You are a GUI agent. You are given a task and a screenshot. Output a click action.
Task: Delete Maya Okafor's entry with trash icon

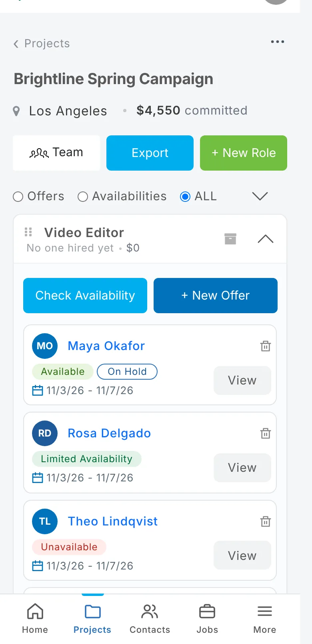(266, 346)
